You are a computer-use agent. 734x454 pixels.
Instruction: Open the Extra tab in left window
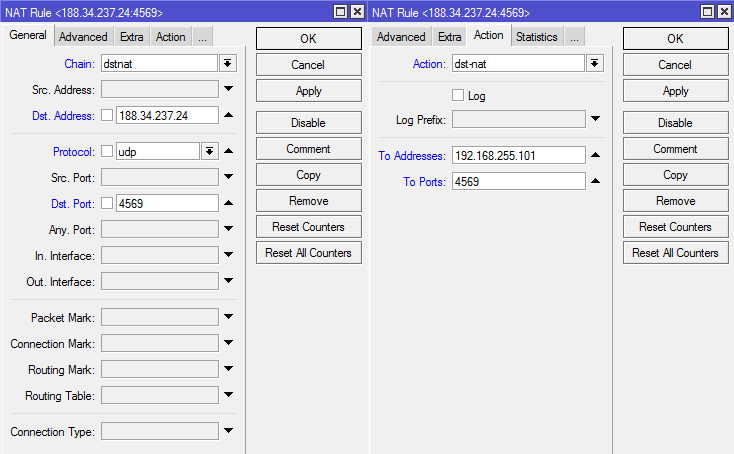tap(131, 37)
